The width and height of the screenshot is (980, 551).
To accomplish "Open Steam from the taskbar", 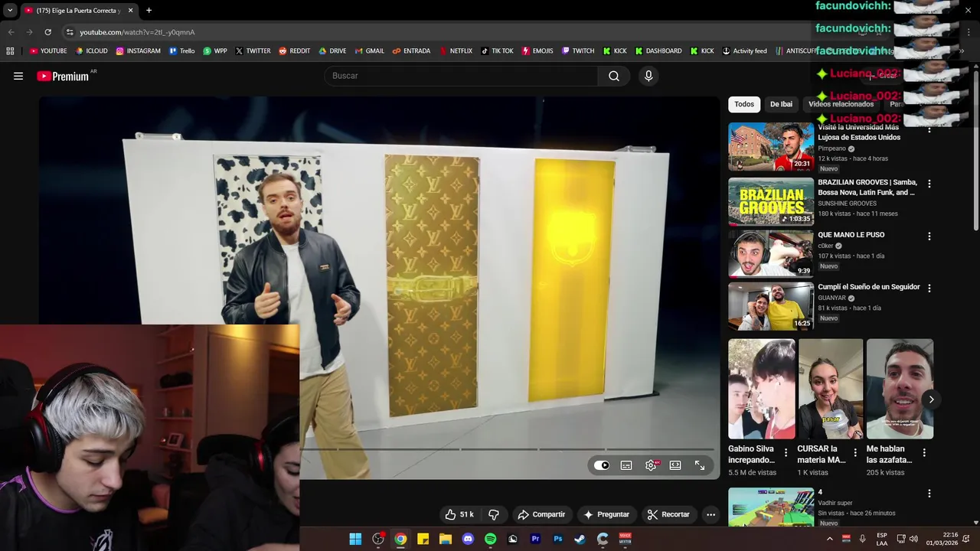I will tap(580, 539).
